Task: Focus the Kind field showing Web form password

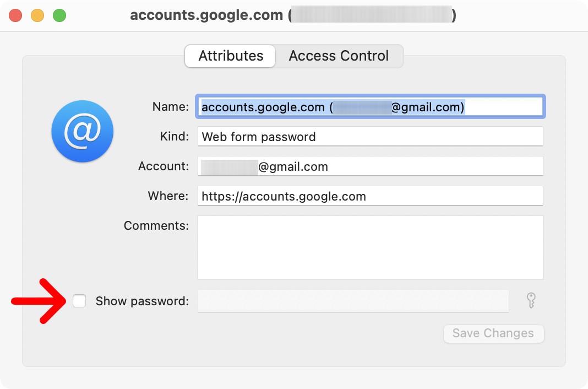Action: click(370, 137)
